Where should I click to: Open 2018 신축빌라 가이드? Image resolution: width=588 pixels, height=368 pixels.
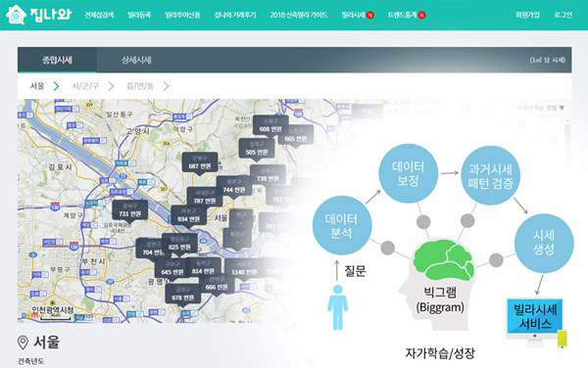click(x=299, y=15)
